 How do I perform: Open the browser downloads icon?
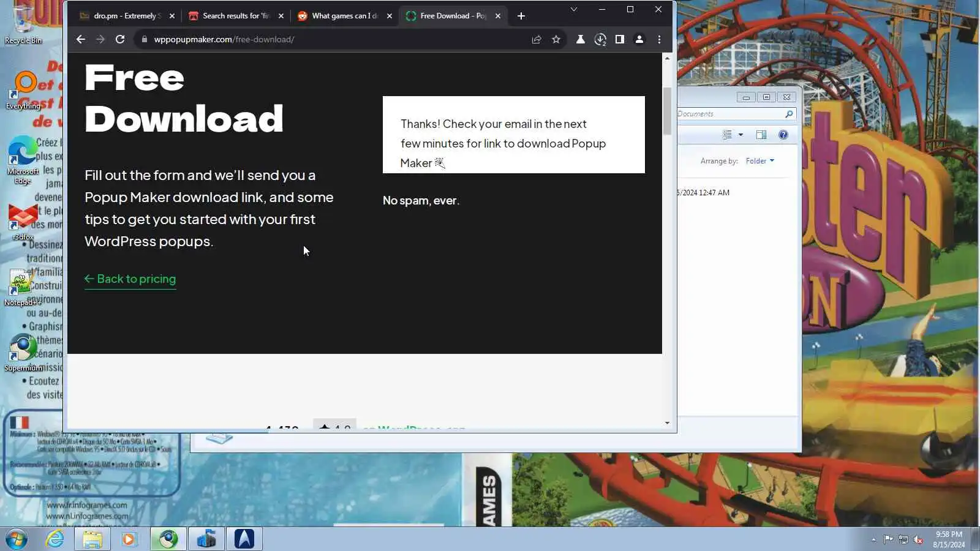tap(600, 40)
